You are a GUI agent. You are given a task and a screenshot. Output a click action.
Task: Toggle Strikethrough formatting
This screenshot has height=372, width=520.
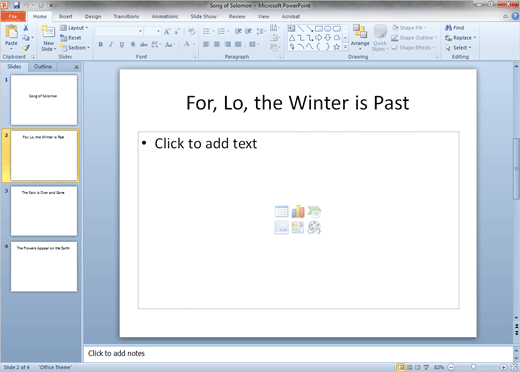[144, 44]
